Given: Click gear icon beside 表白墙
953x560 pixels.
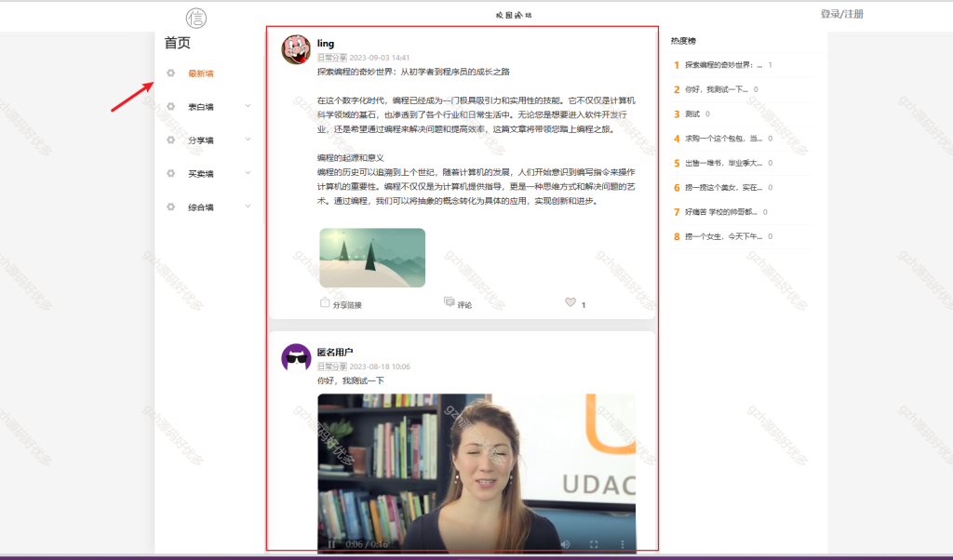Looking at the screenshot, I should 171,106.
